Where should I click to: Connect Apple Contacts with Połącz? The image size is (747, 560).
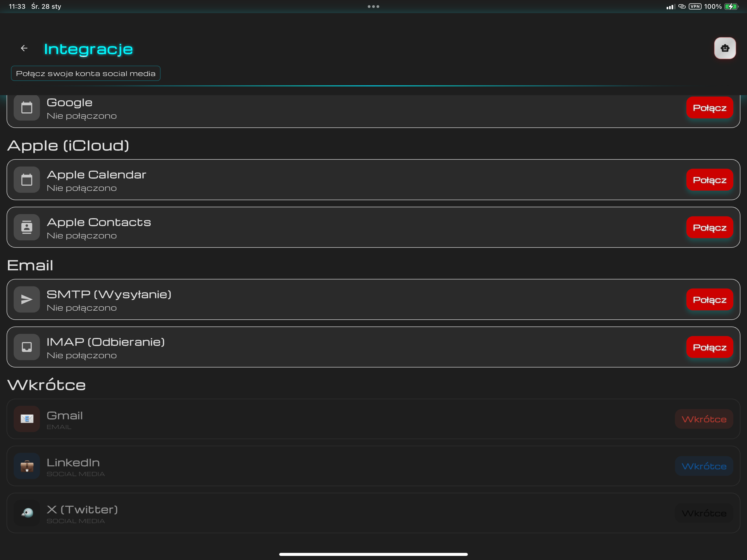coord(710,227)
